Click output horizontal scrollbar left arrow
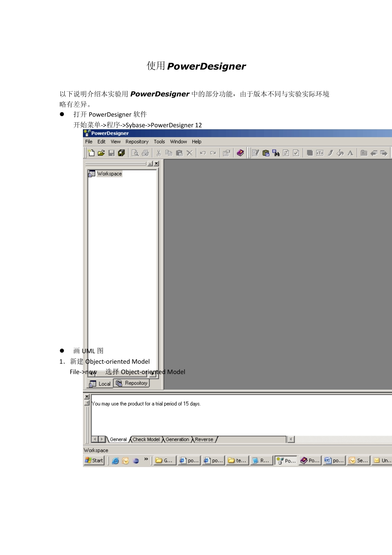The image size is (392, 555). coord(291,439)
